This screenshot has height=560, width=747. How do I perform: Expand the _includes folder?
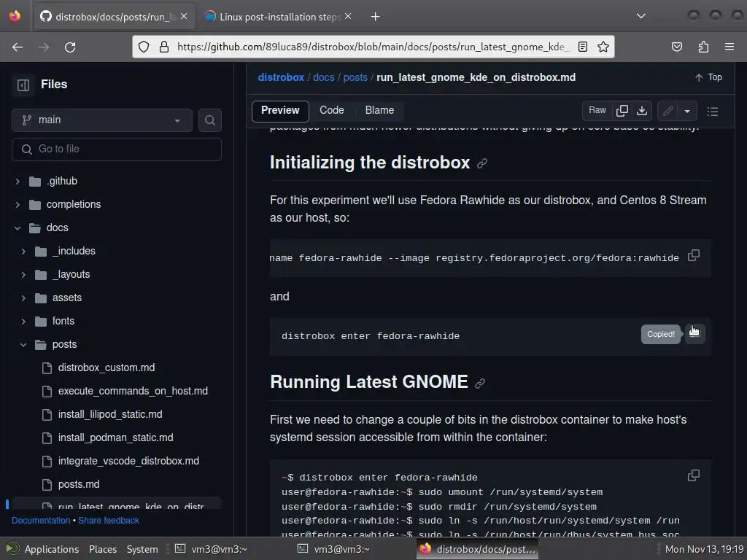[x=23, y=252]
